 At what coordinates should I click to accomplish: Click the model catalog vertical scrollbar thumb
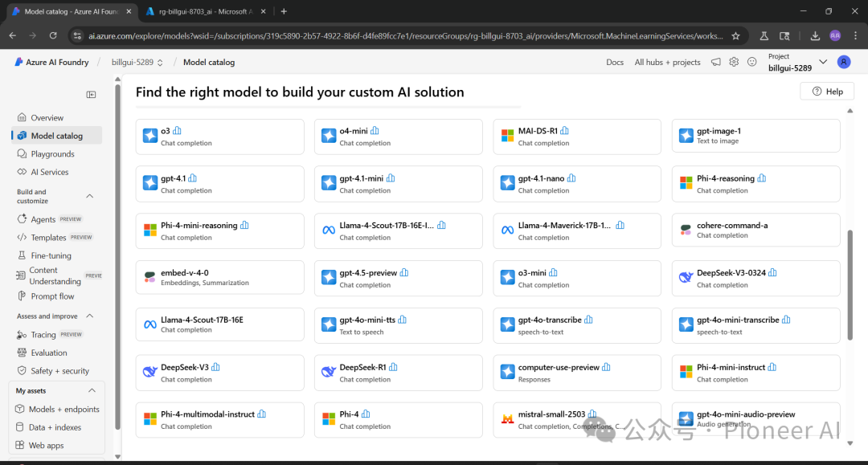click(x=850, y=285)
